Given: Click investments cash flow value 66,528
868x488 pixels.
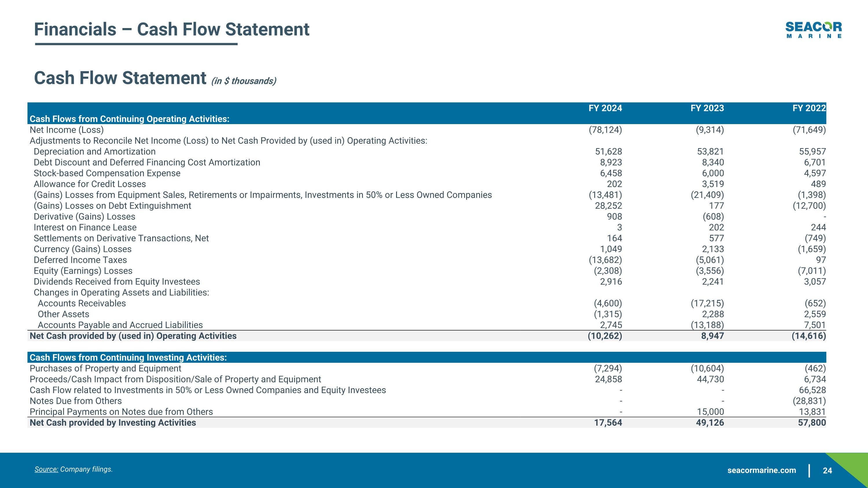Looking at the screenshot, I should click(x=812, y=390).
